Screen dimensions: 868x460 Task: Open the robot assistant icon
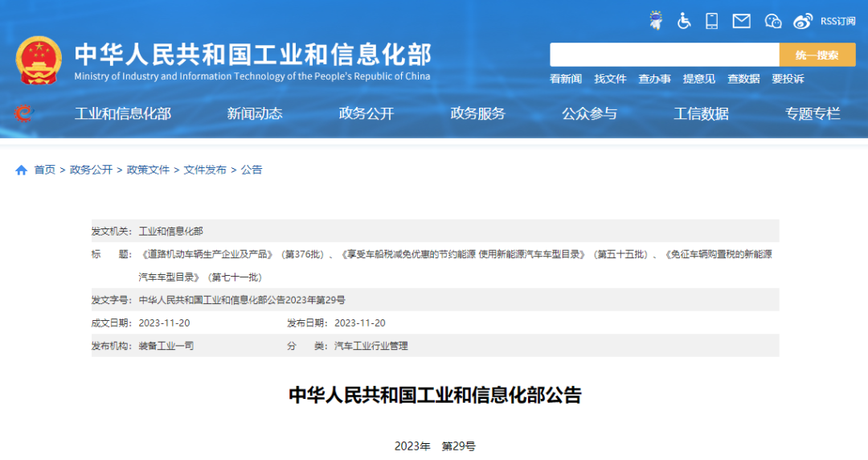656,20
